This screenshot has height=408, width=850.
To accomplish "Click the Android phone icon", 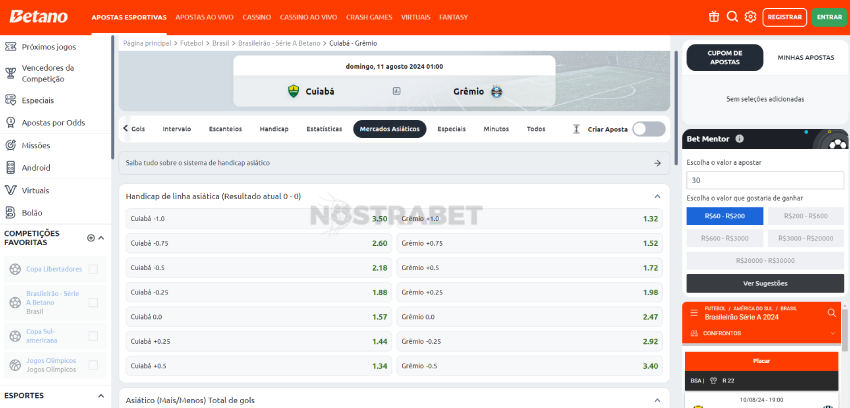I will (x=10, y=167).
